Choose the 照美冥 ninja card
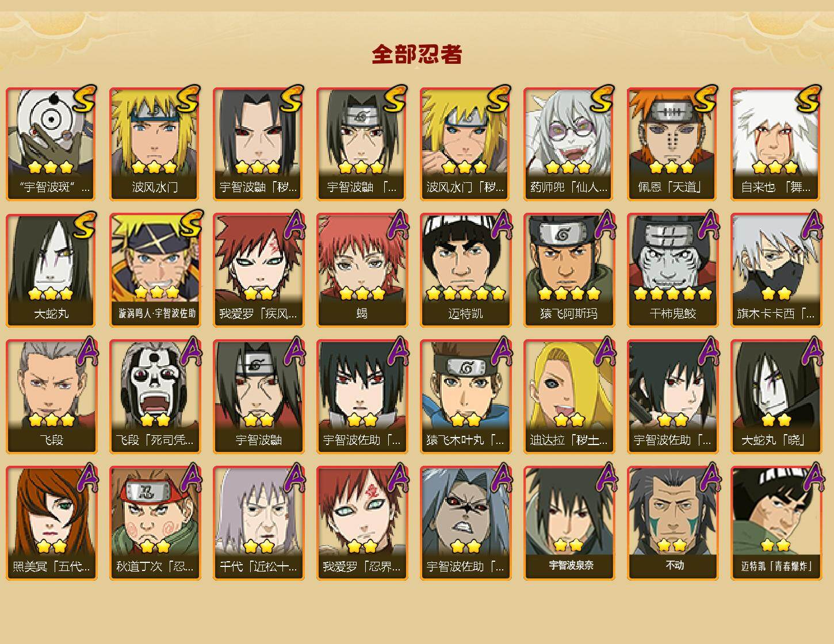834x644 pixels. coord(51,523)
